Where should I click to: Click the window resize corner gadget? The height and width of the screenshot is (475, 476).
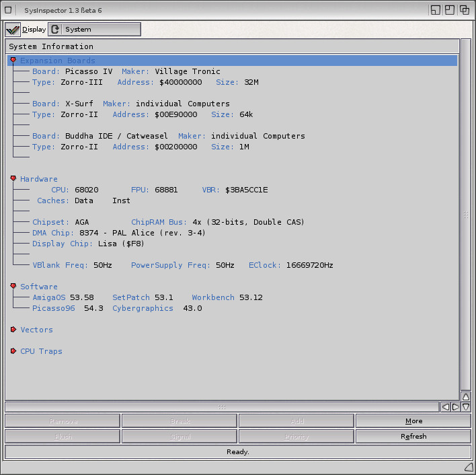(x=469, y=468)
